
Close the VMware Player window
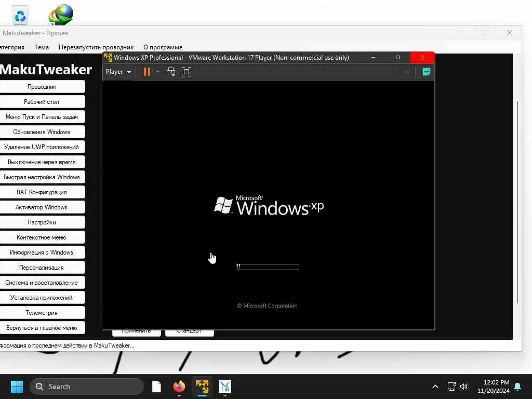pyautogui.click(x=422, y=57)
